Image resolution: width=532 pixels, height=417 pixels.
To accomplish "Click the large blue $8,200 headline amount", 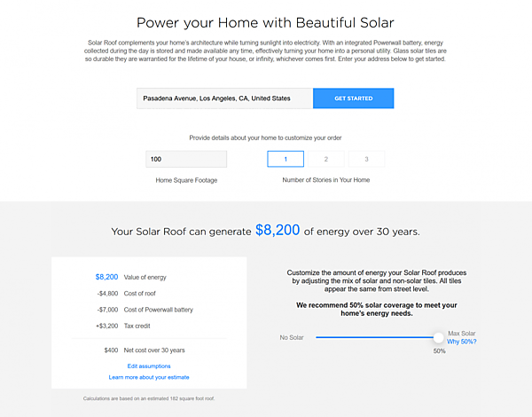I will (278, 230).
